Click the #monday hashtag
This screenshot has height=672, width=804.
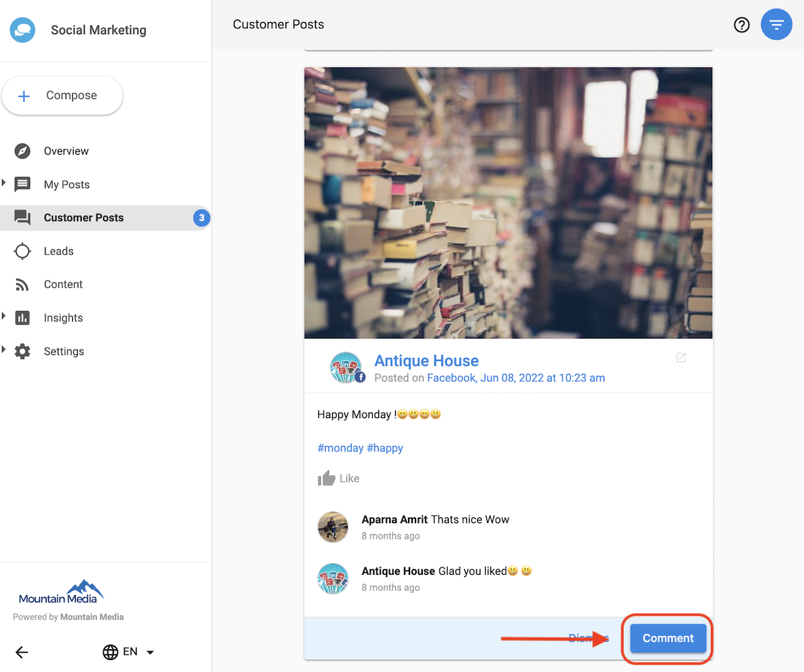[340, 448]
